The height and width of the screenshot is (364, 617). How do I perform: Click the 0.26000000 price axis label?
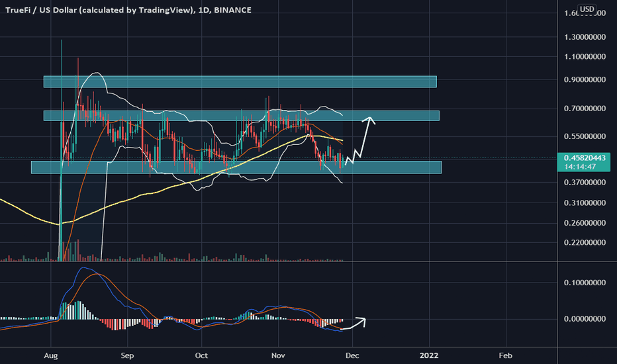tap(585, 223)
